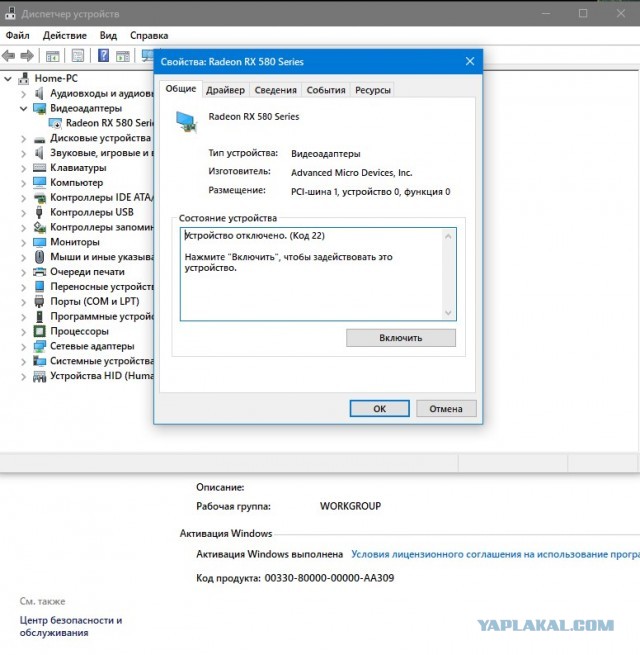
Task: Switch to the Ресурсы tab
Action: pos(373,90)
